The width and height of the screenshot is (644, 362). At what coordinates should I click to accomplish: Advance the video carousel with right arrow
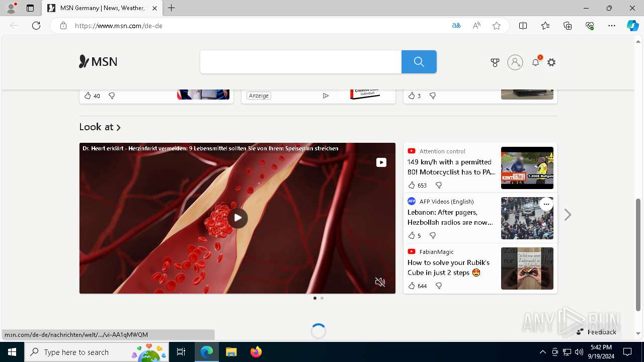[568, 215]
